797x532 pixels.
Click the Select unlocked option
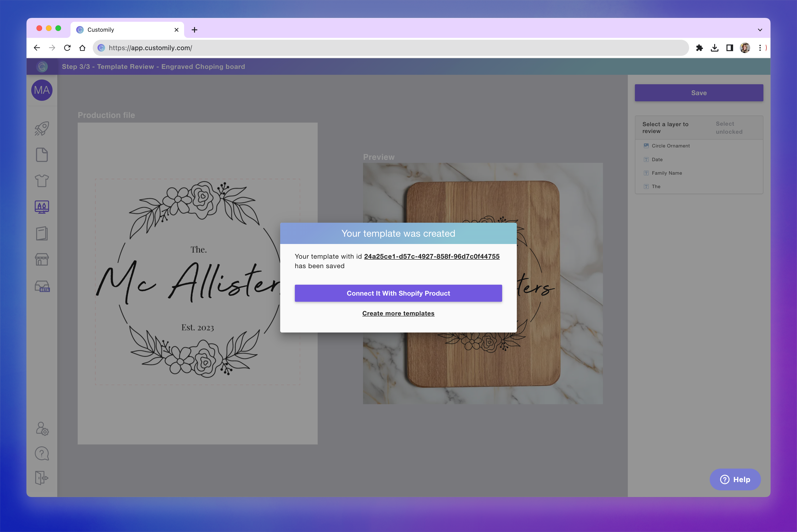[x=729, y=128]
